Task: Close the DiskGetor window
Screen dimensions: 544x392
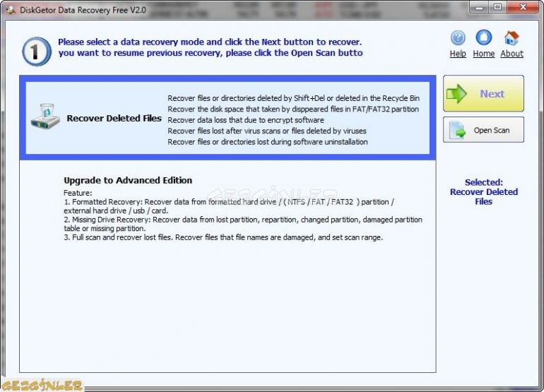Action: (523, 7)
